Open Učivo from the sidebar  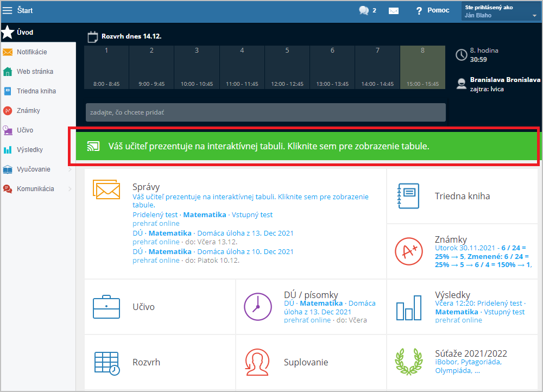pyautogui.click(x=25, y=130)
